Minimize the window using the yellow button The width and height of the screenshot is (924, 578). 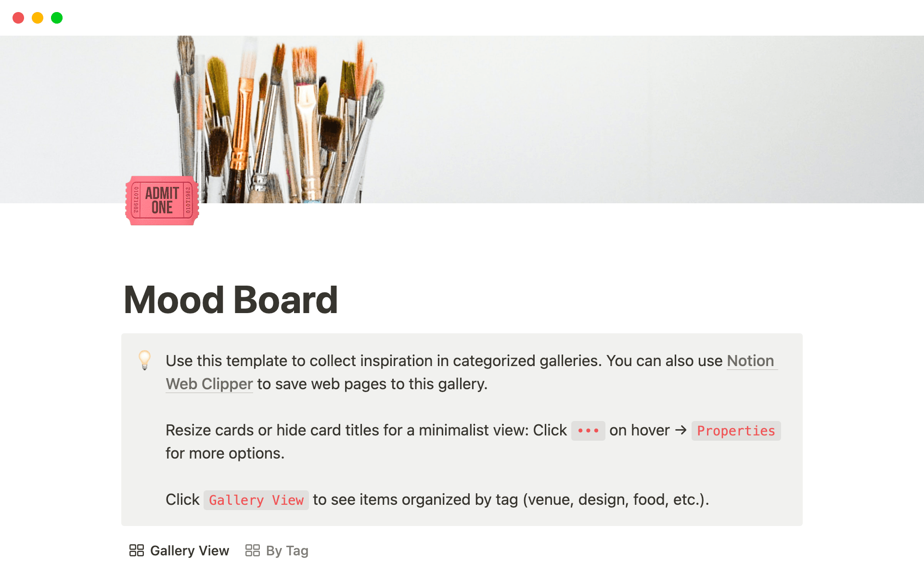point(38,18)
